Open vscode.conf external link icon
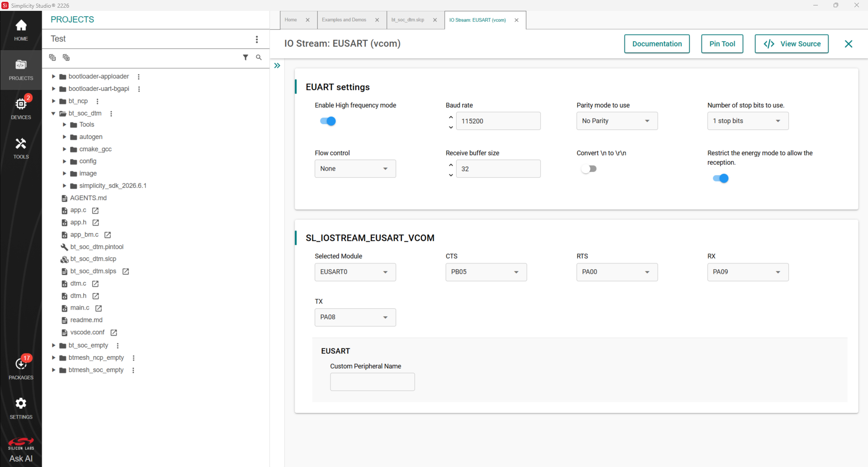Image resolution: width=868 pixels, height=467 pixels. (114, 333)
